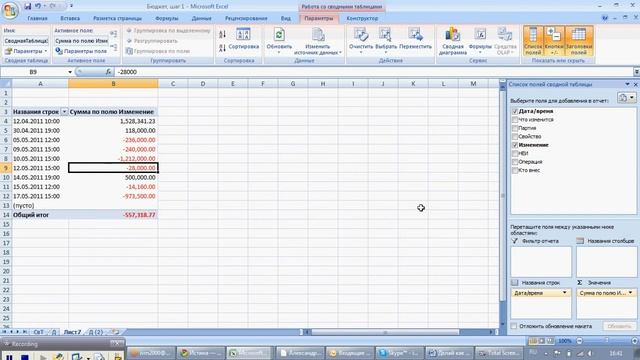Click the Undo icon in quick access toolbar
640x360 pixels.
tap(38, 6)
